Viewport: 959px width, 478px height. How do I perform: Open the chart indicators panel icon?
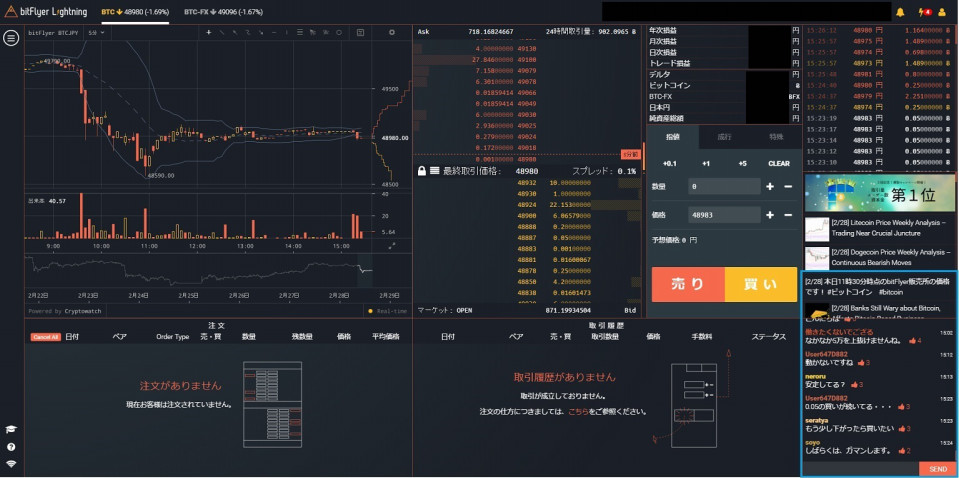(x=360, y=32)
